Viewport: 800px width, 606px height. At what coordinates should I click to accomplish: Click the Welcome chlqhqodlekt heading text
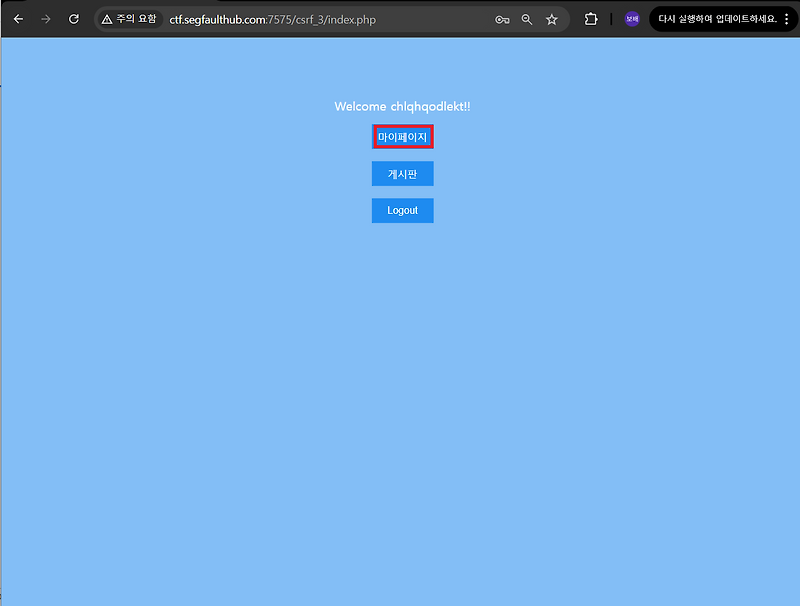tap(402, 106)
